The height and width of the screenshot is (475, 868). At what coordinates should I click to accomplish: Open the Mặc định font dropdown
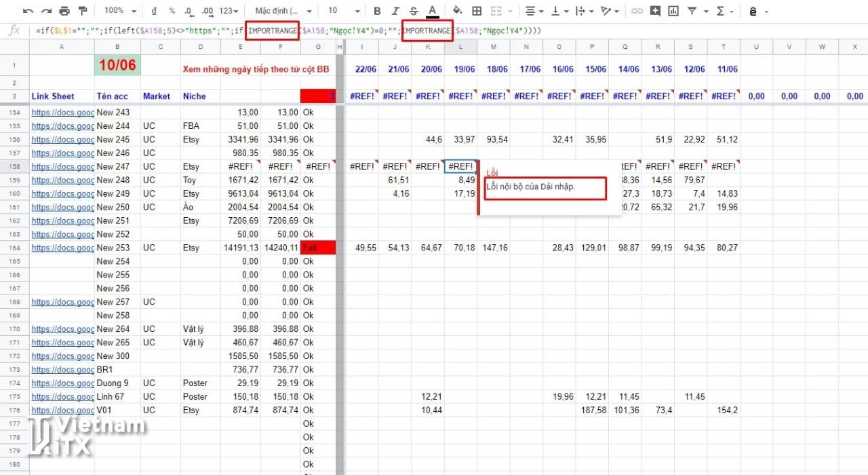[283, 11]
